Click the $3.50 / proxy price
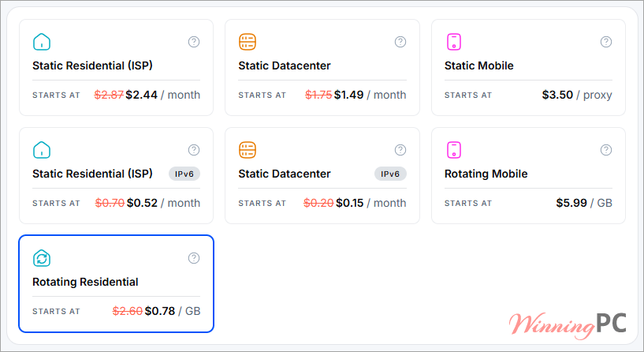Screen dimensions: 644x352 tap(577, 95)
